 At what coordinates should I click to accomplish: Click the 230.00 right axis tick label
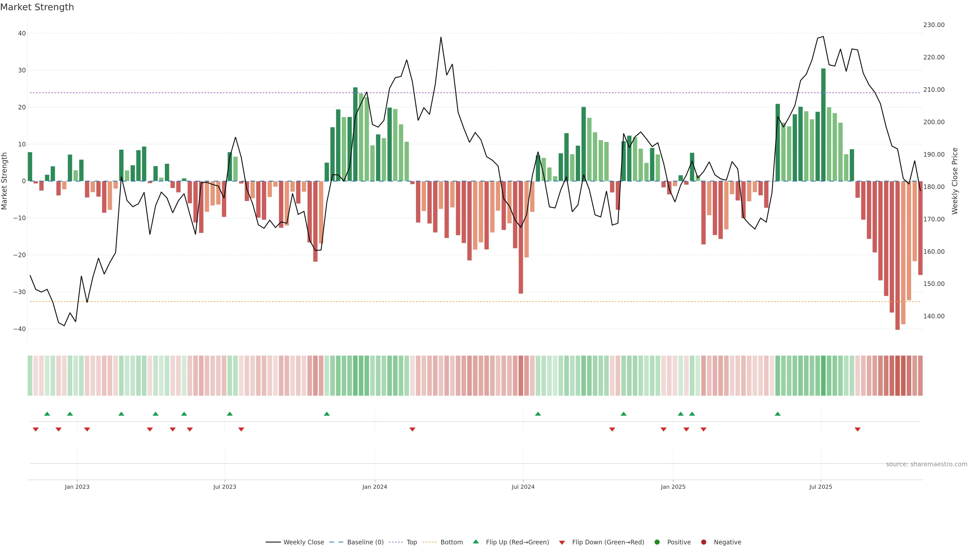click(934, 25)
